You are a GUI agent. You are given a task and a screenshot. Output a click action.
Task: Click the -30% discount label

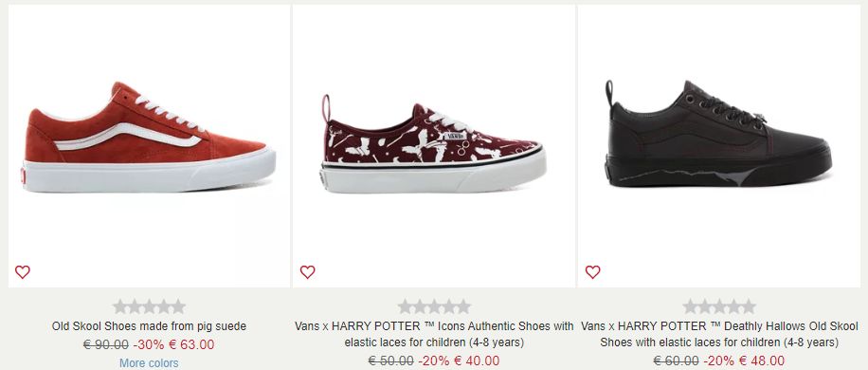click(x=149, y=344)
